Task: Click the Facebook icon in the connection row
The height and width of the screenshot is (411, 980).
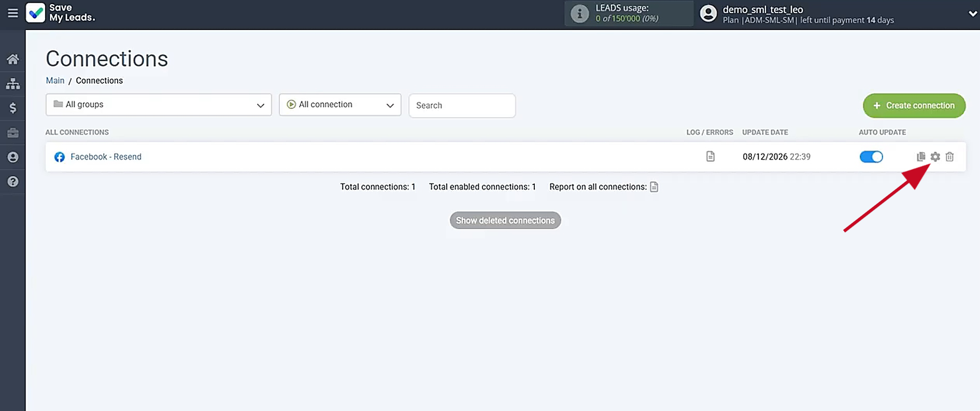Action: 60,157
